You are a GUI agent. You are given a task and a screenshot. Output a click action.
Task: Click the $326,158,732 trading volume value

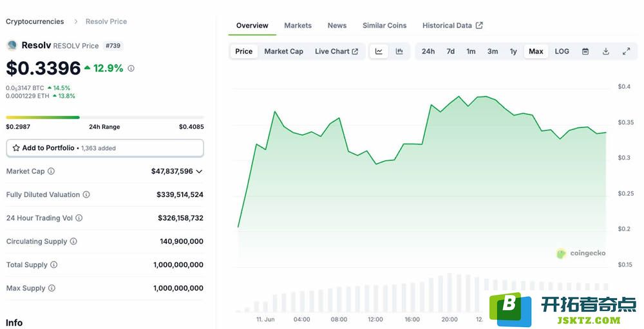[x=181, y=218]
